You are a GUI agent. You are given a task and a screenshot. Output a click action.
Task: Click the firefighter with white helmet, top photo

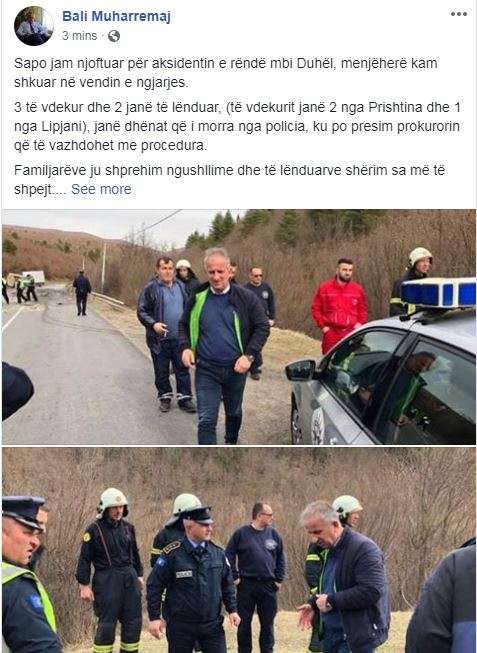pyautogui.click(x=412, y=281)
